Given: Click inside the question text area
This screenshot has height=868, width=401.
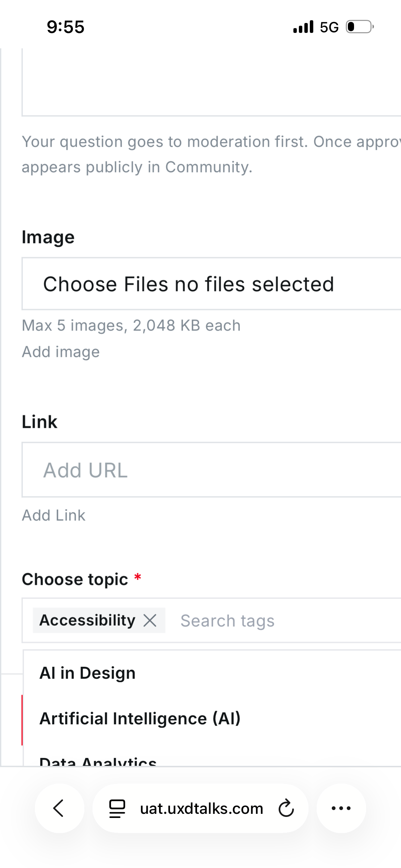Looking at the screenshot, I should [212, 82].
